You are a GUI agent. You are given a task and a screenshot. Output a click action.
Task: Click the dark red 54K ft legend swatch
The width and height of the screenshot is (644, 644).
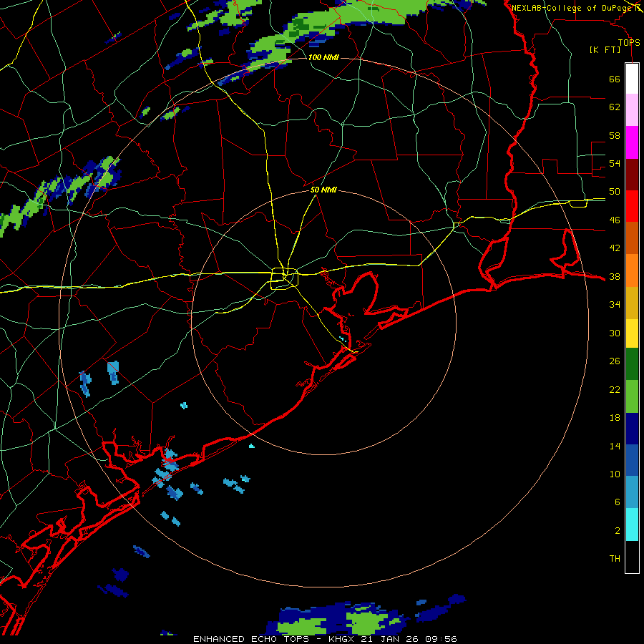coord(632,174)
